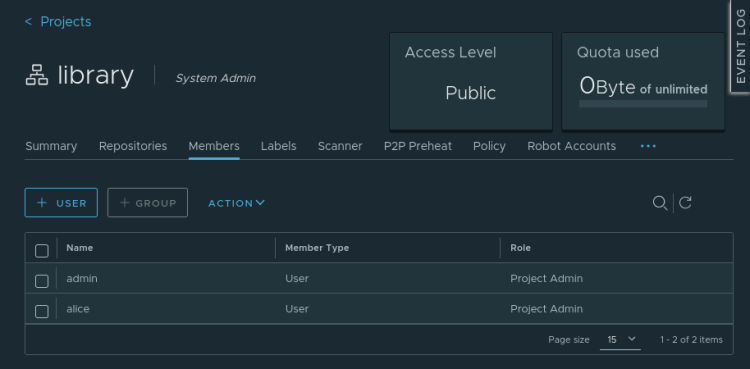
Task: Go to the P2P Preheat tab
Action: click(418, 146)
